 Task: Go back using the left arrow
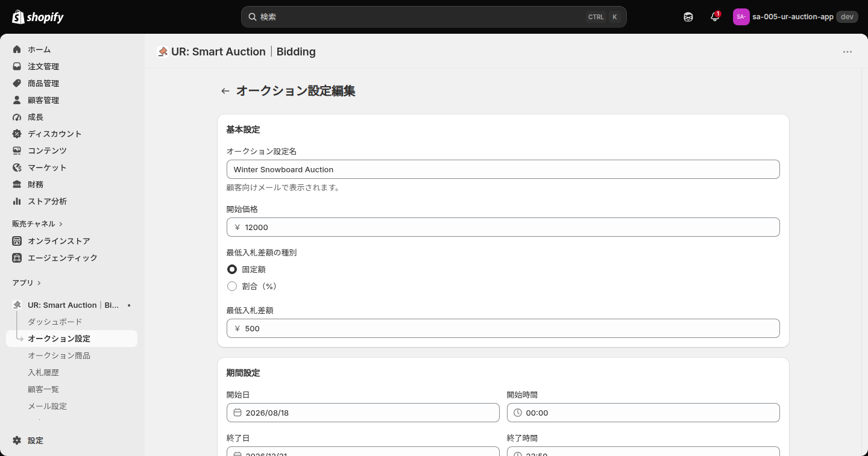(x=225, y=91)
